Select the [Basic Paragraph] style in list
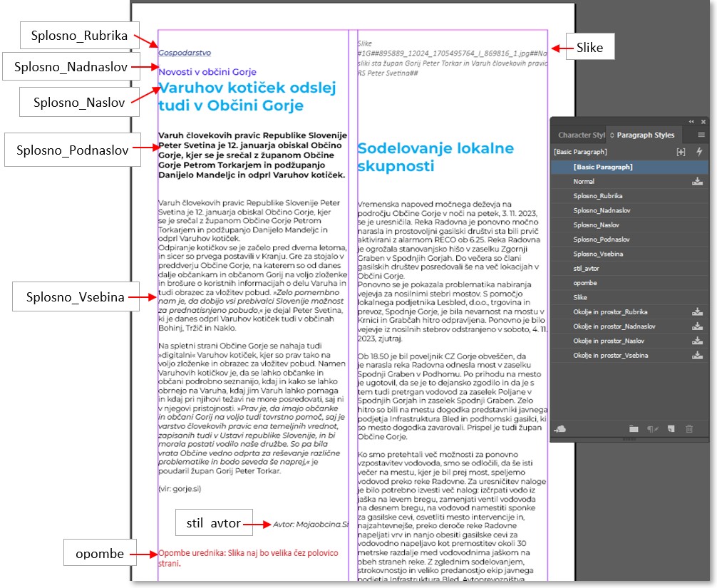717x588 pixels. point(602,167)
